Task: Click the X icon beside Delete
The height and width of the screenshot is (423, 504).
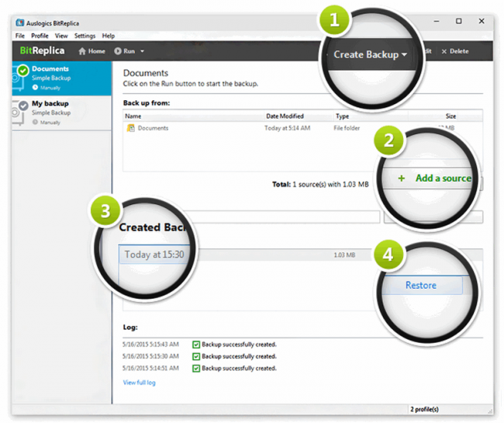Action: pyautogui.click(x=444, y=51)
